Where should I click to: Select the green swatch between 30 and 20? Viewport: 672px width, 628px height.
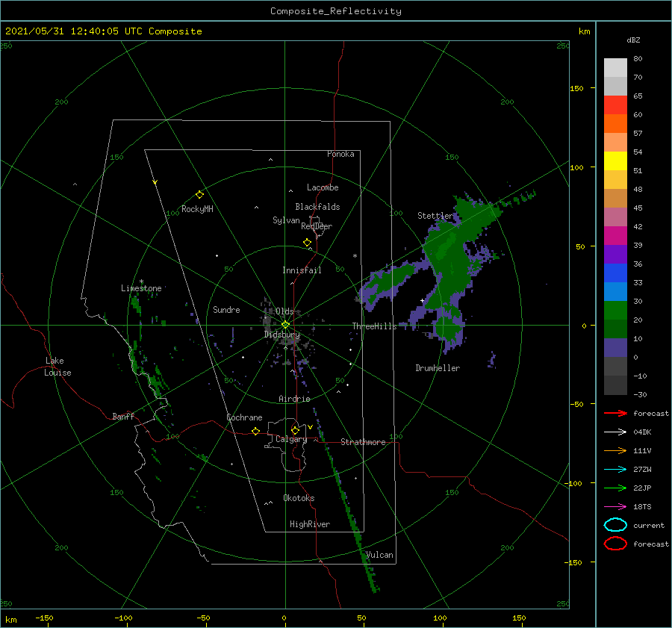(615, 311)
